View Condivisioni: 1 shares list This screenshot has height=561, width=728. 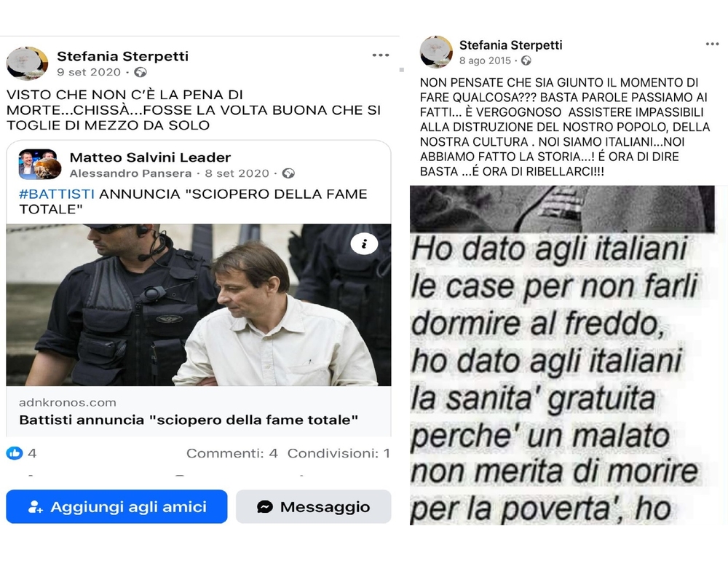339,453
